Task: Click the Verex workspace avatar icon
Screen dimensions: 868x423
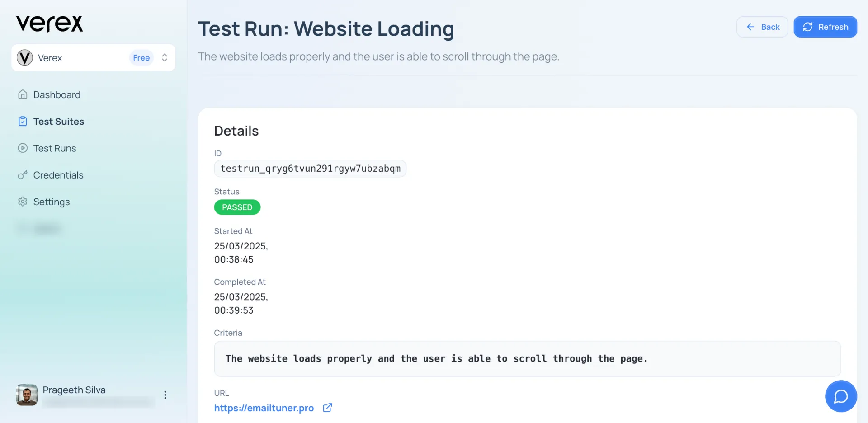Action: tap(24, 58)
